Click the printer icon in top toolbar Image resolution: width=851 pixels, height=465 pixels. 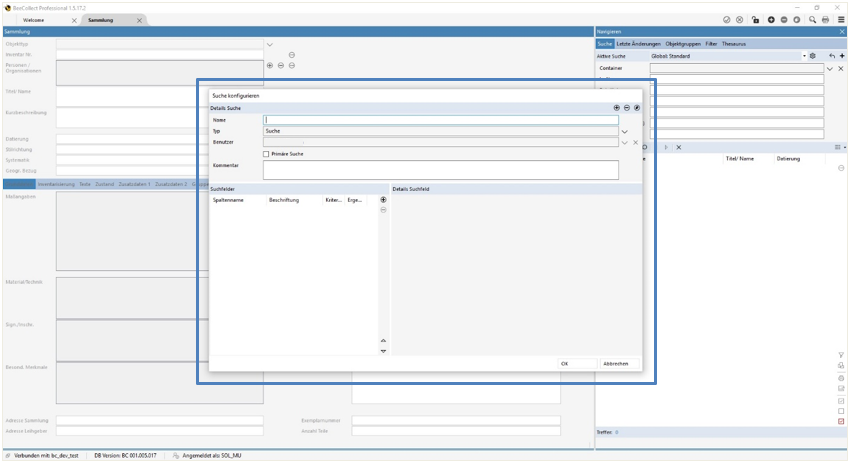tap(825, 20)
